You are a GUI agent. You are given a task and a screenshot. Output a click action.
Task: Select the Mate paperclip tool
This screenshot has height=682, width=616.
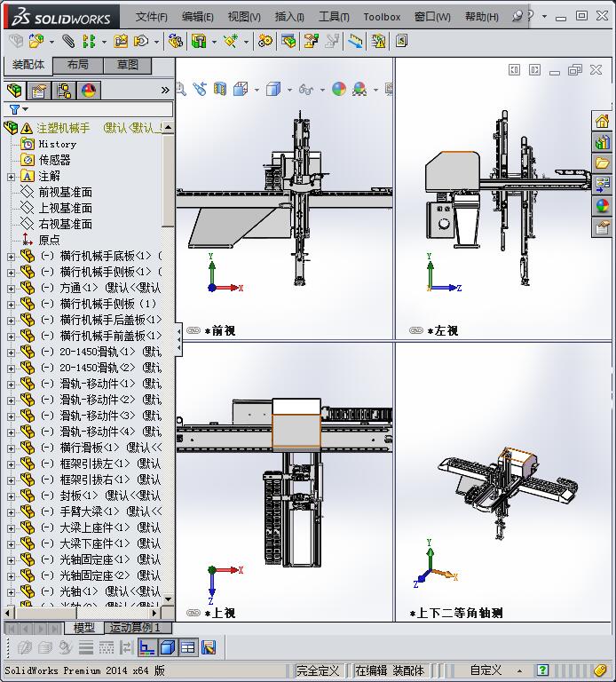pos(68,42)
